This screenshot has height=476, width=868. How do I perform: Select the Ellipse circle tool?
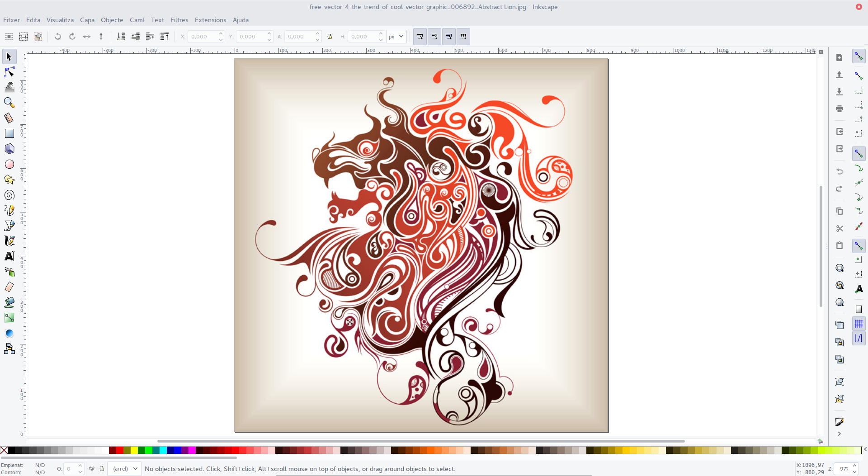point(9,164)
